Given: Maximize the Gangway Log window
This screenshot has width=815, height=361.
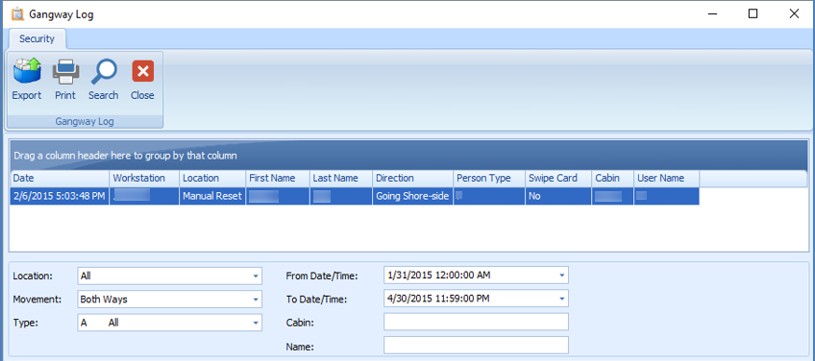Looking at the screenshot, I should point(753,14).
